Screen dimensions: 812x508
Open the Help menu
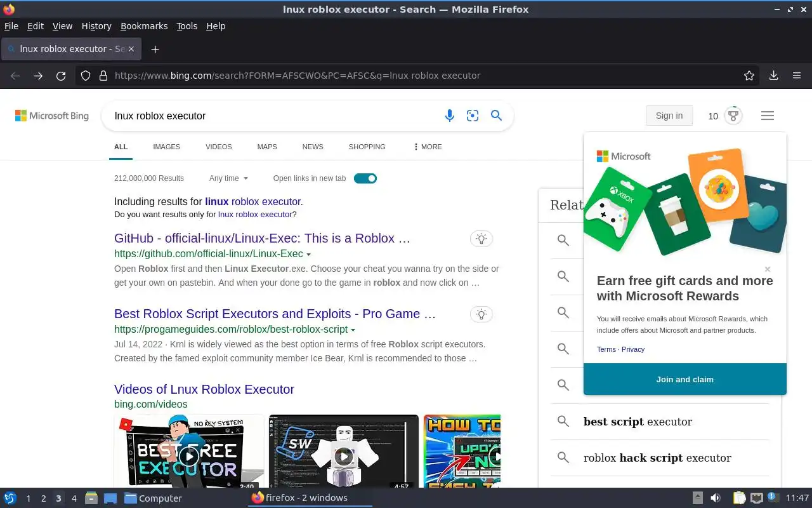click(x=216, y=26)
